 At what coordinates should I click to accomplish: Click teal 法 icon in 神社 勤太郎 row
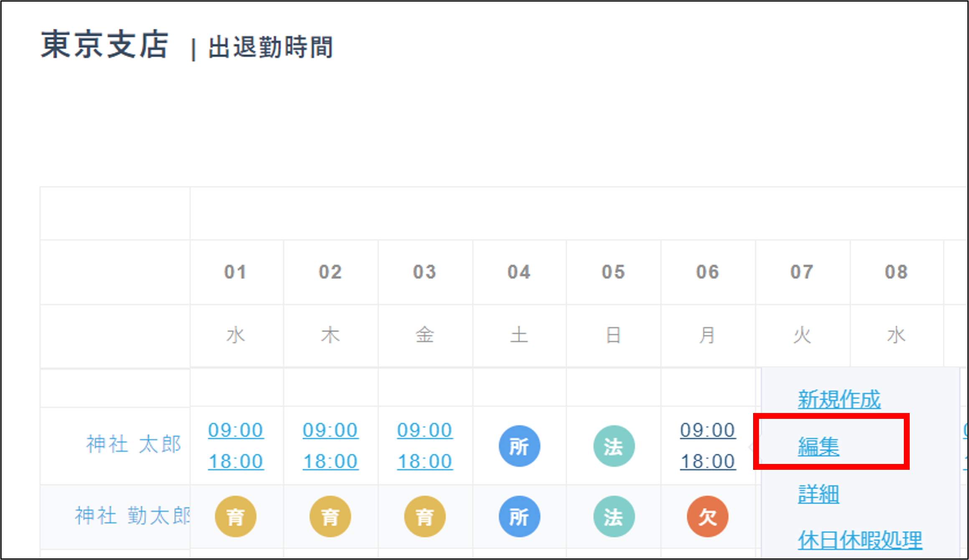click(614, 517)
